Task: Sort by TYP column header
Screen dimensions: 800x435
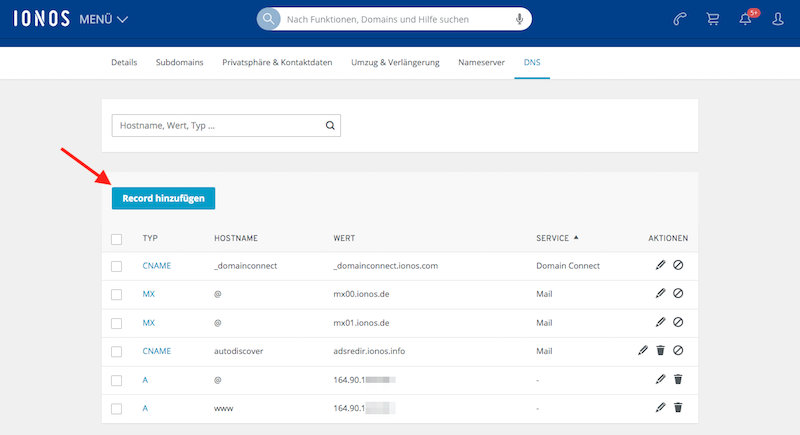Action: [150, 238]
